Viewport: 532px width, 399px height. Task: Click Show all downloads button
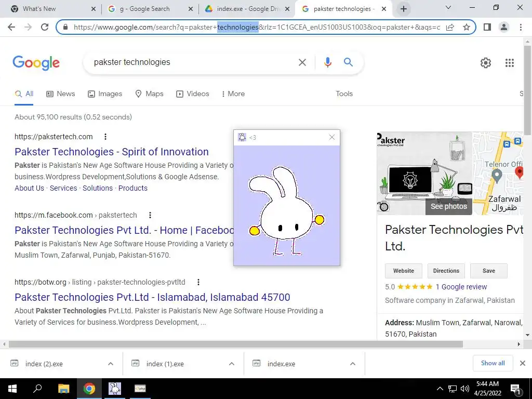click(x=493, y=363)
